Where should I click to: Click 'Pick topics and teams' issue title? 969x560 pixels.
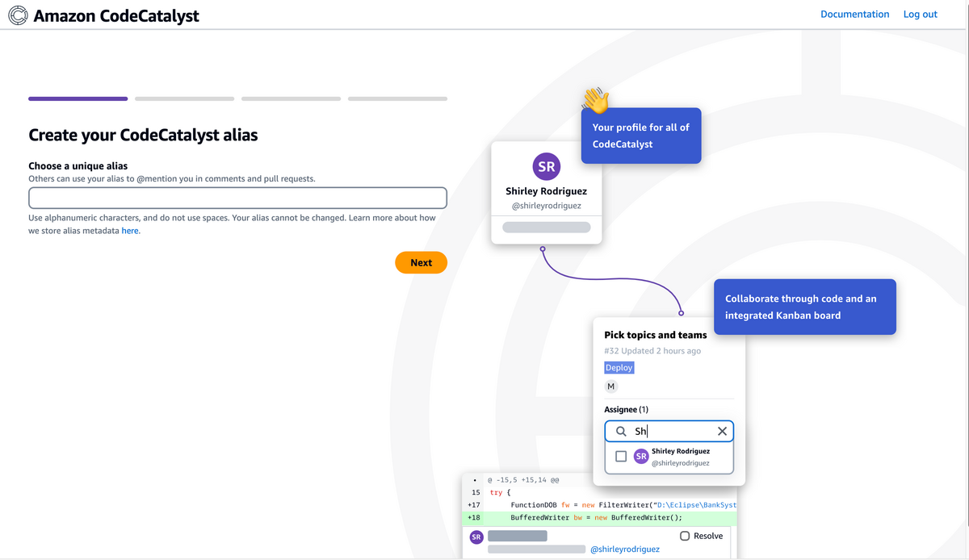click(x=656, y=335)
